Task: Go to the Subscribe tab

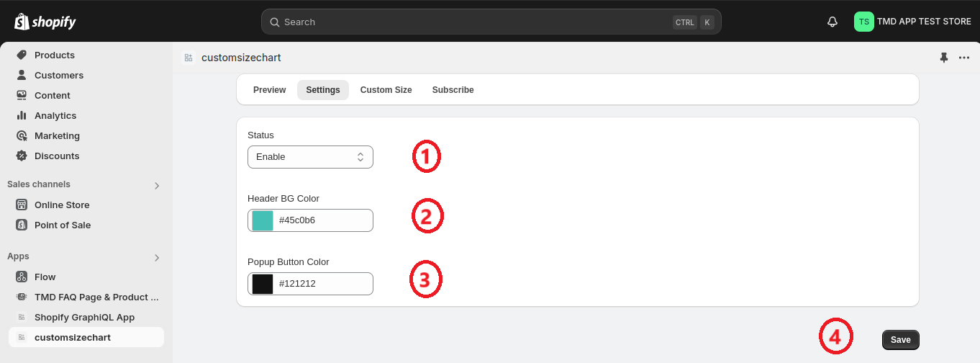Action: click(x=453, y=90)
